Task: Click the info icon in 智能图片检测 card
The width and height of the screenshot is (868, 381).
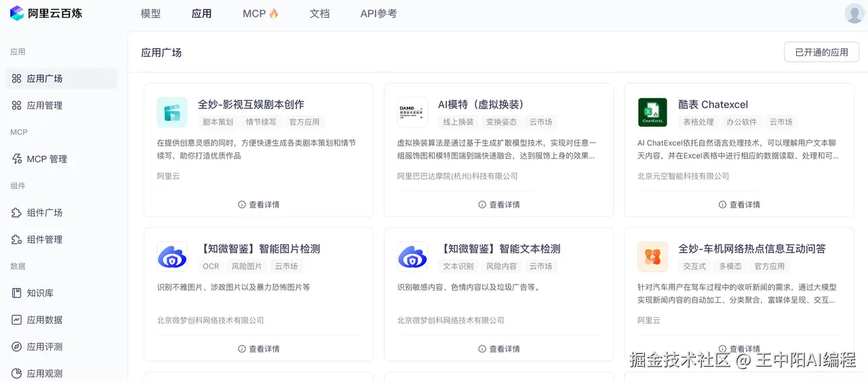Action: tap(242, 348)
